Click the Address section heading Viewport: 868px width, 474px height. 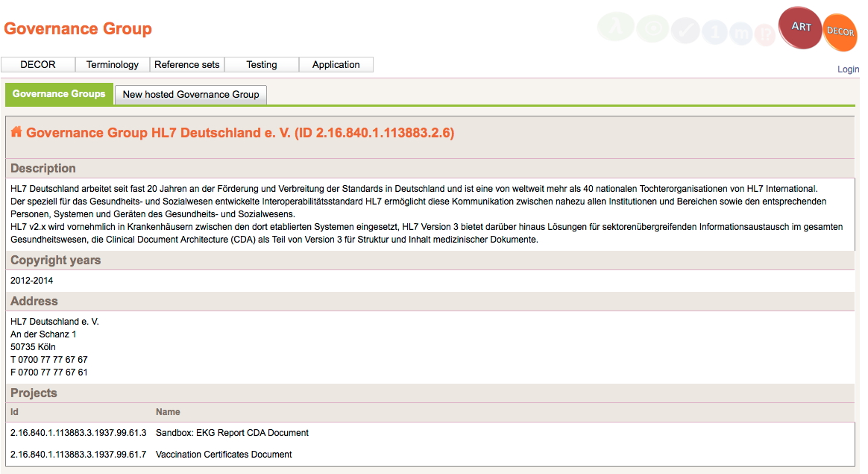(x=34, y=301)
